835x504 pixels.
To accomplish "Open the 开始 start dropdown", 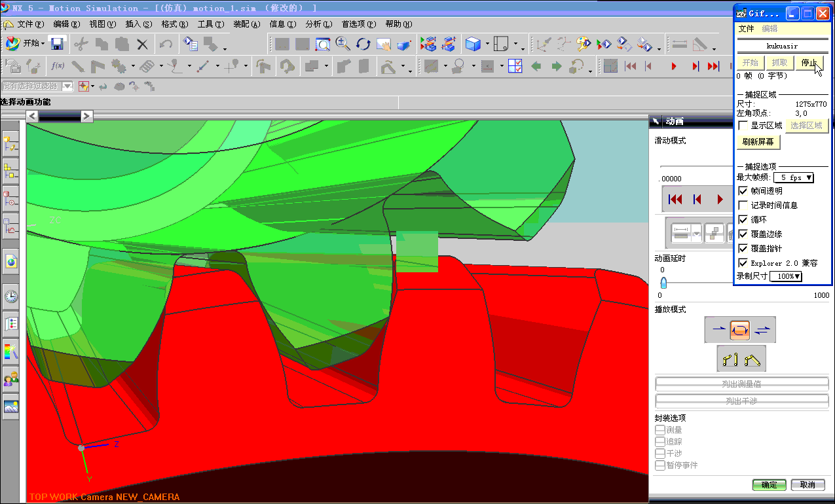I will pos(26,44).
